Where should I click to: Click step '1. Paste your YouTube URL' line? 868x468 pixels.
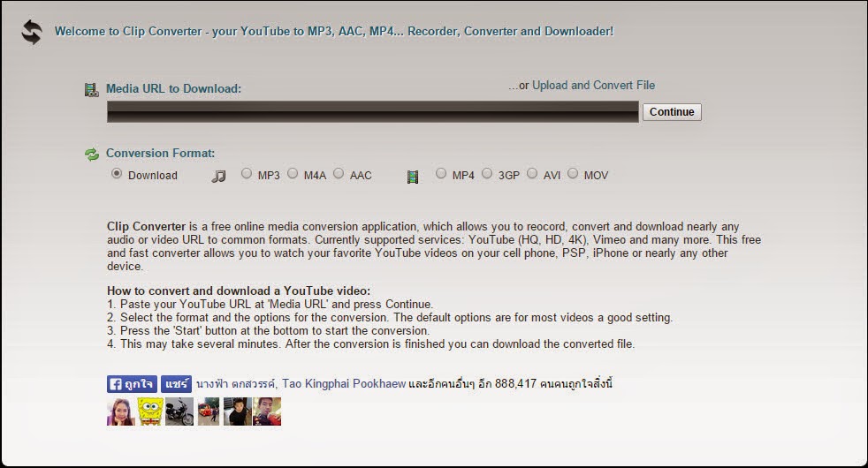[x=270, y=305]
